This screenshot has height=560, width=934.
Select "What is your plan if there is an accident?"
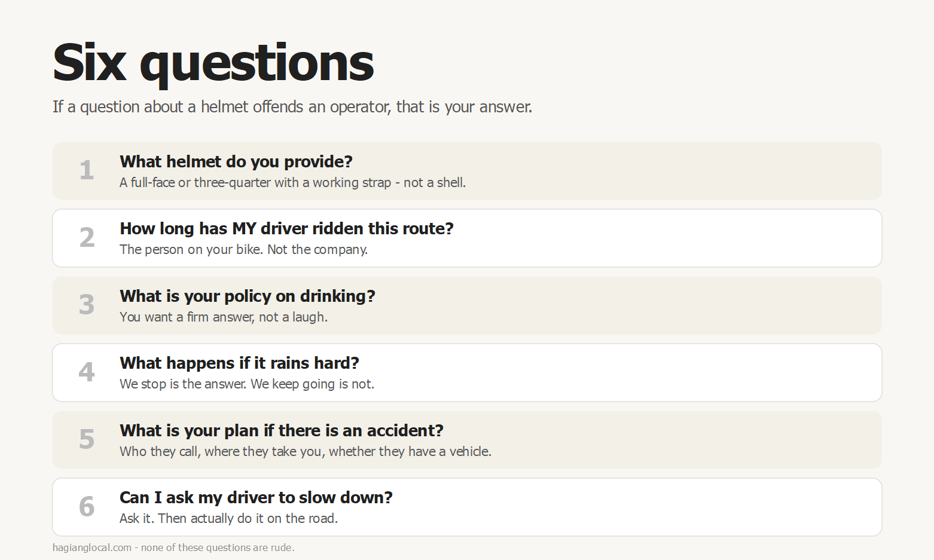pyautogui.click(x=282, y=430)
